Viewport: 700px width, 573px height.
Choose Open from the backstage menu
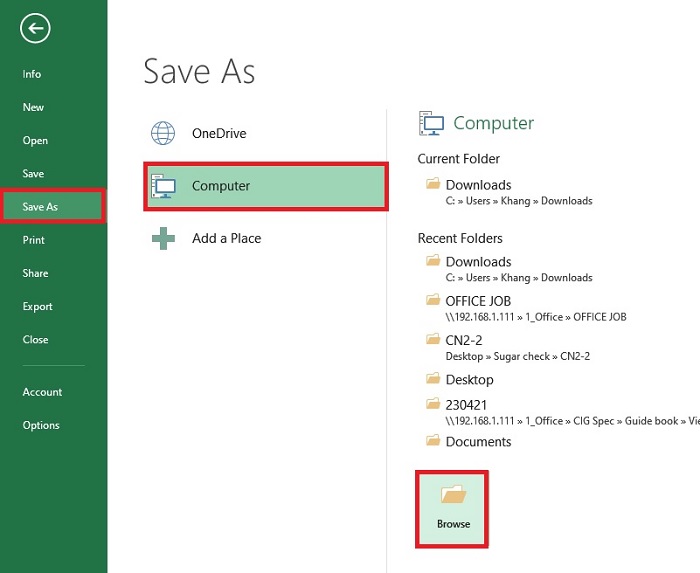tap(35, 141)
